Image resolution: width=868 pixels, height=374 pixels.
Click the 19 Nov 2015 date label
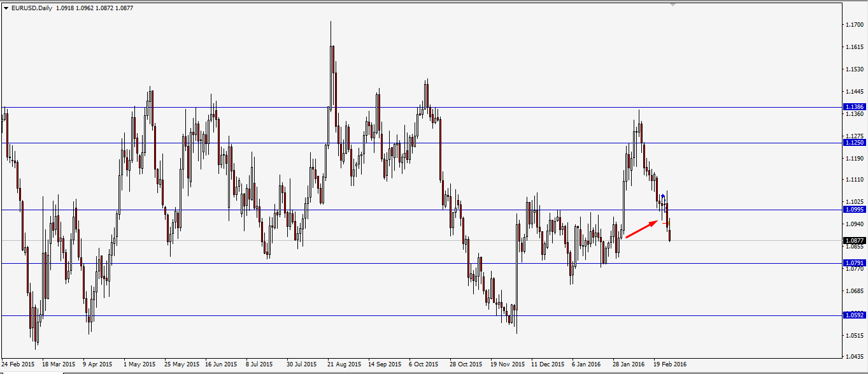(x=507, y=364)
